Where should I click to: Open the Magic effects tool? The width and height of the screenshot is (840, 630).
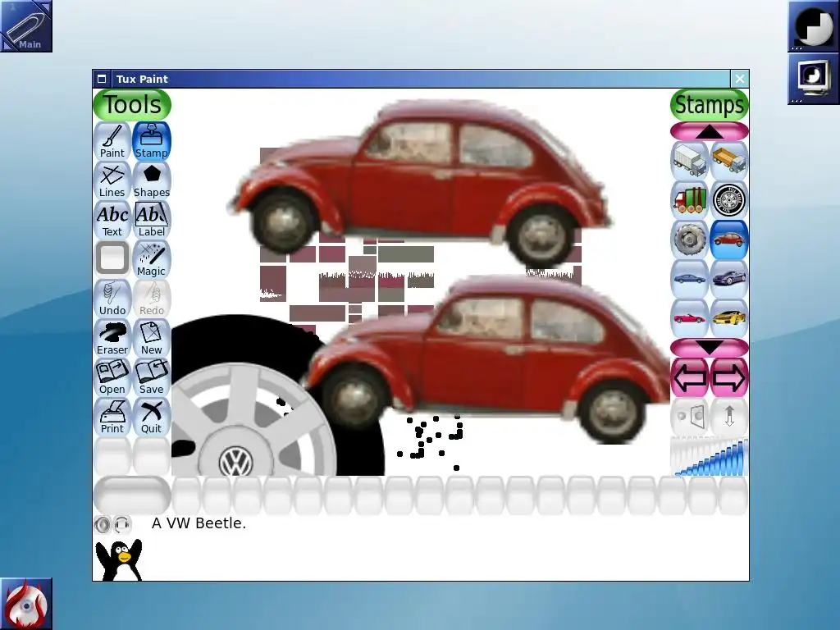(x=152, y=259)
